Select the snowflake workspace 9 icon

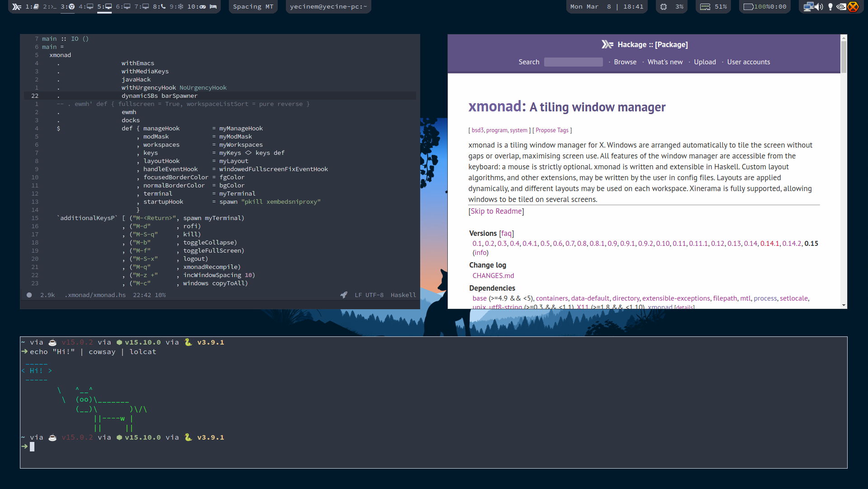point(182,7)
